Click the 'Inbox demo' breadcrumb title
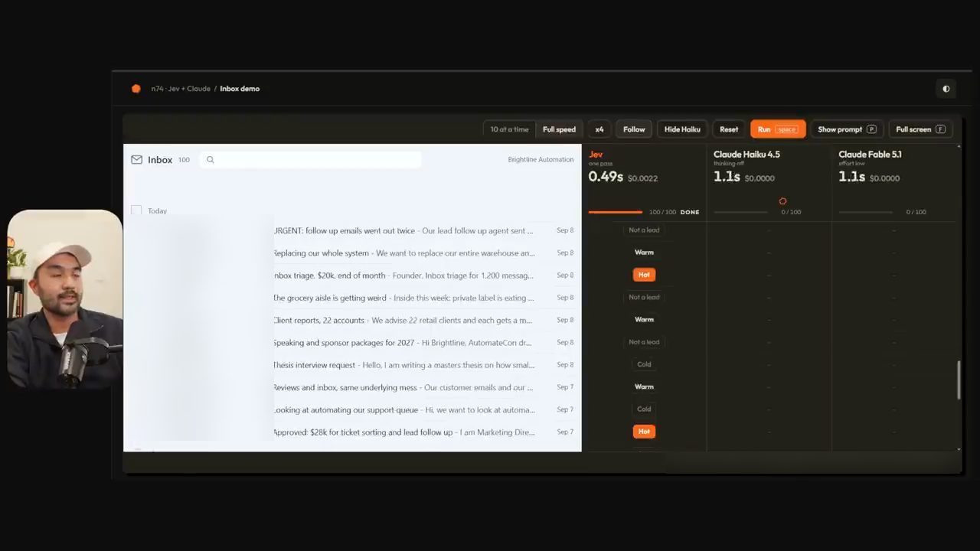Screen dimensions: 980x551 [x=240, y=89]
